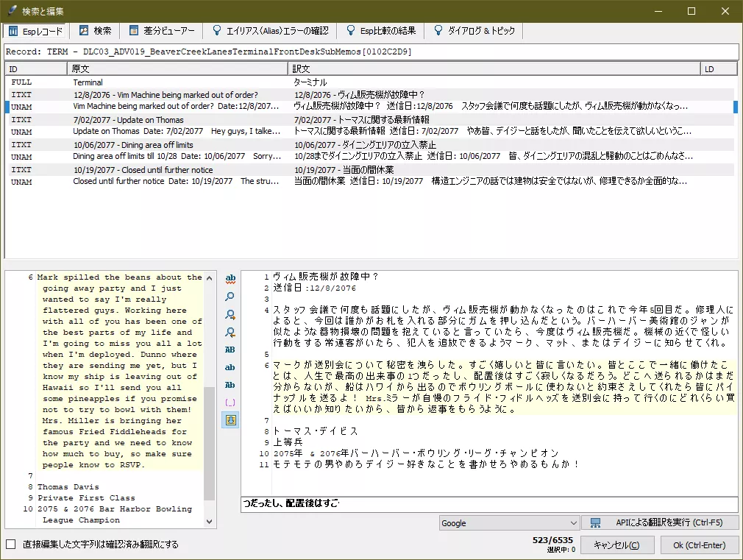This screenshot has height=560, width=743.
Task: Click translated cell '10/19/2077 - 当面の間休業'
Action: pos(344,170)
